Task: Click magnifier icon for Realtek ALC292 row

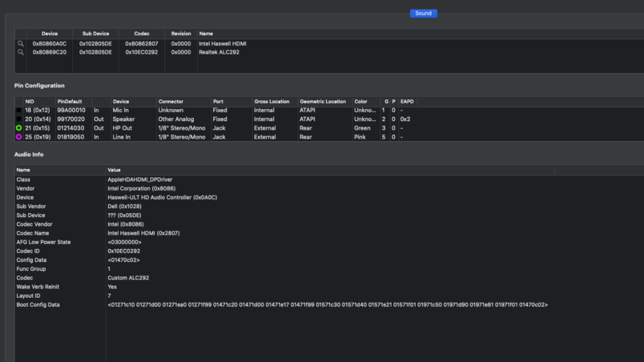Action: [x=21, y=52]
